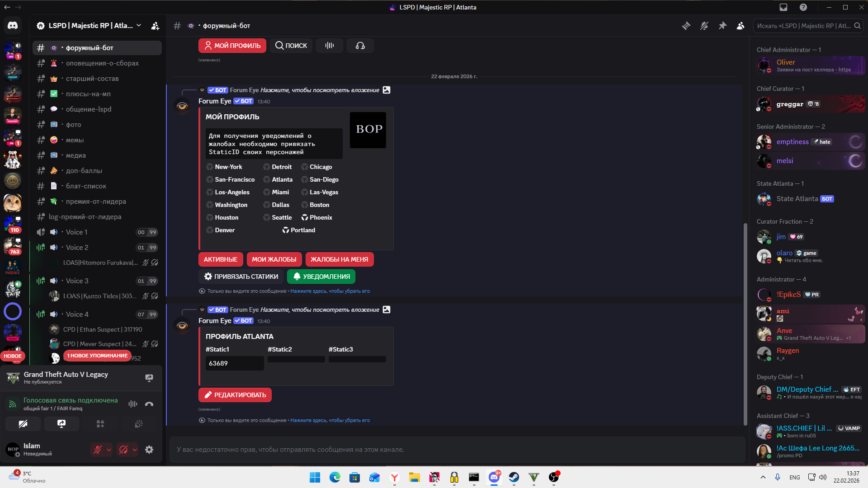Toggle member list icon in header

click(x=741, y=26)
